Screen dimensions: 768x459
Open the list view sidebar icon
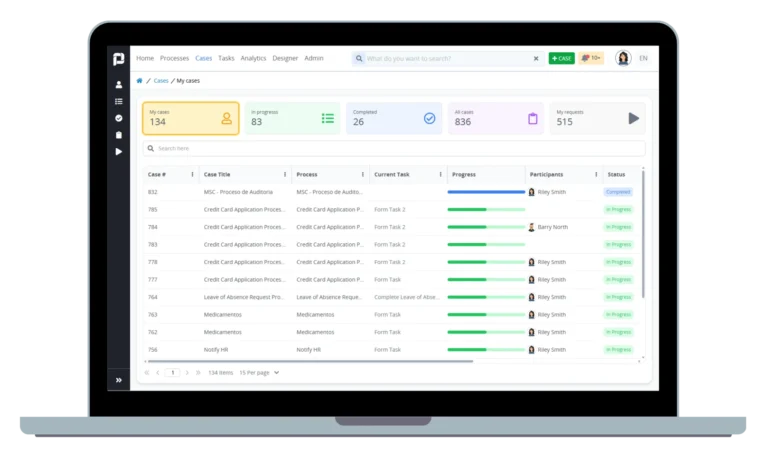pyautogui.click(x=119, y=101)
